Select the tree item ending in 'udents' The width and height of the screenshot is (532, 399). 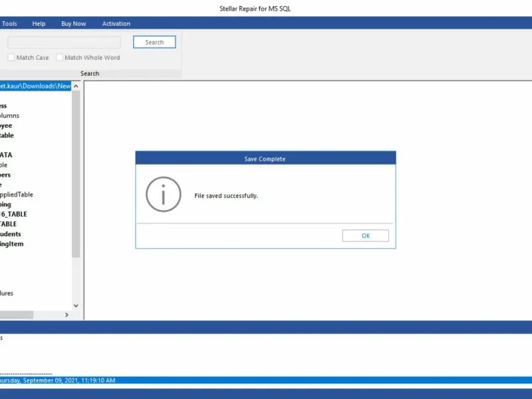point(11,234)
